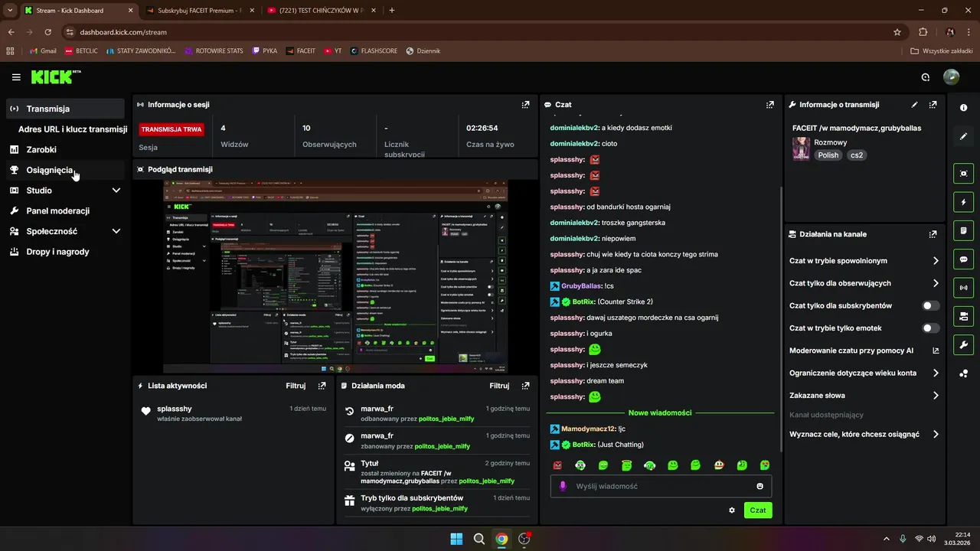Open Chrome from the taskbar
This screenshot has width=980, height=551.
[x=501, y=539]
